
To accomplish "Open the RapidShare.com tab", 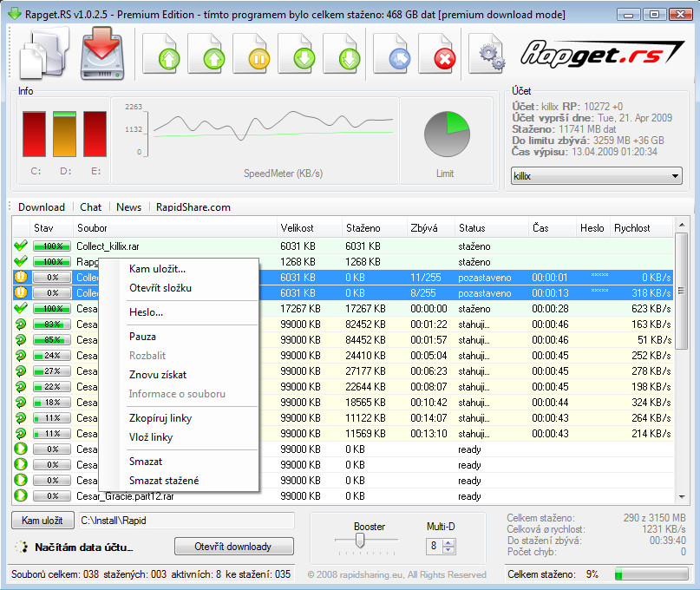I will 193,207.
